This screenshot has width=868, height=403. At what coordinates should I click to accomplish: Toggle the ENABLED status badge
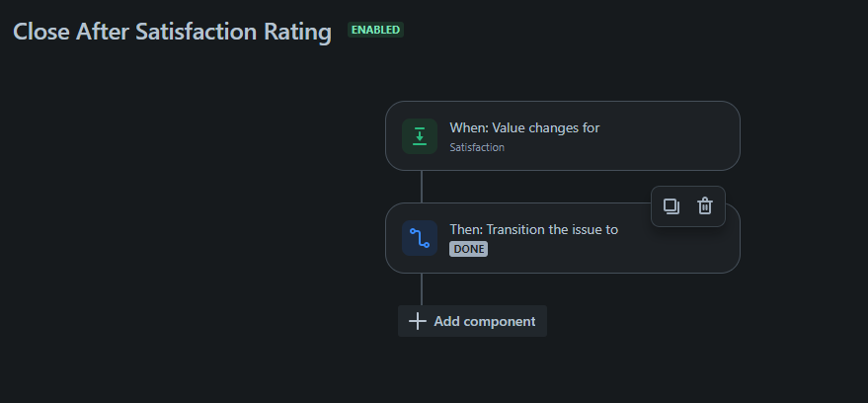pos(375,30)
